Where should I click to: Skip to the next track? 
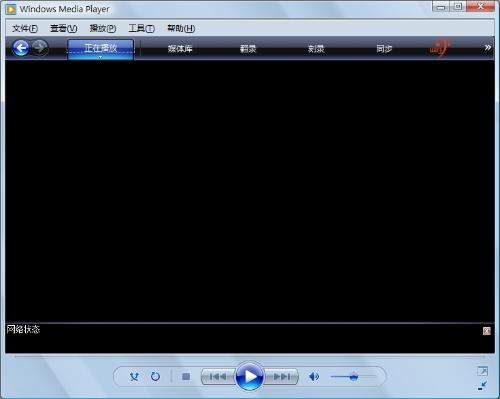281,377
